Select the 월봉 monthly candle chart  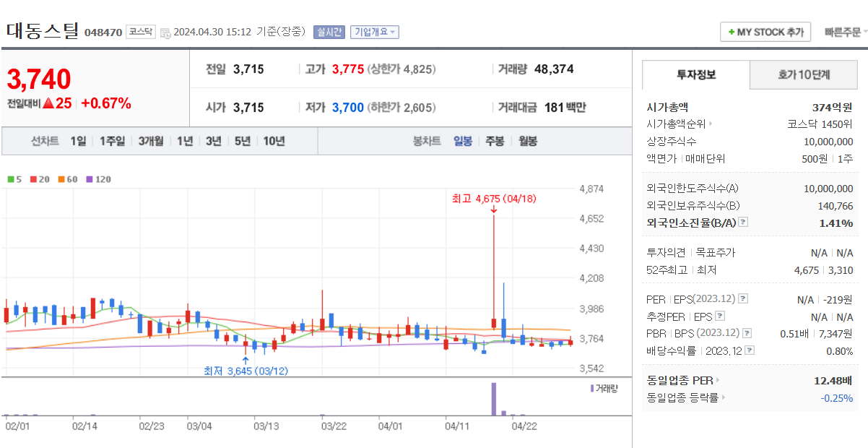528,141
